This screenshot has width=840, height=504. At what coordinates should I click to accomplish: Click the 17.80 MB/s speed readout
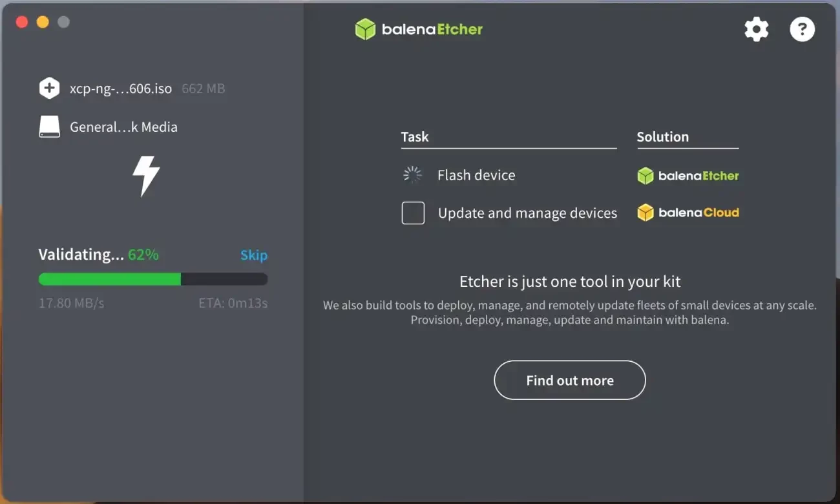[71, 303]
